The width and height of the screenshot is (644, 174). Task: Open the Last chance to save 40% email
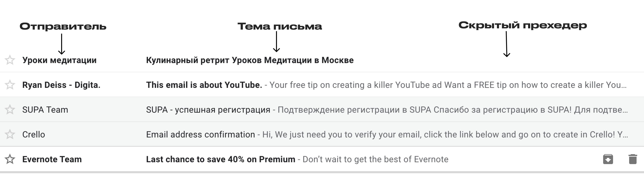[220, 159]
